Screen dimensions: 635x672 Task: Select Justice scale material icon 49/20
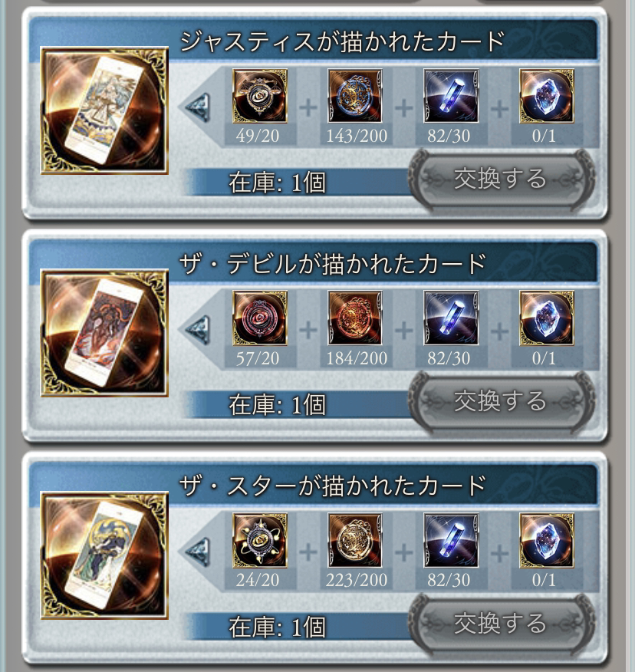[x=260, y=96]
